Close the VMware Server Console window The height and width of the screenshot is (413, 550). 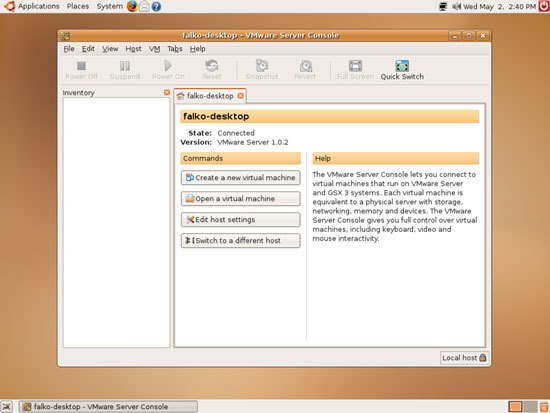pos(483,36)
